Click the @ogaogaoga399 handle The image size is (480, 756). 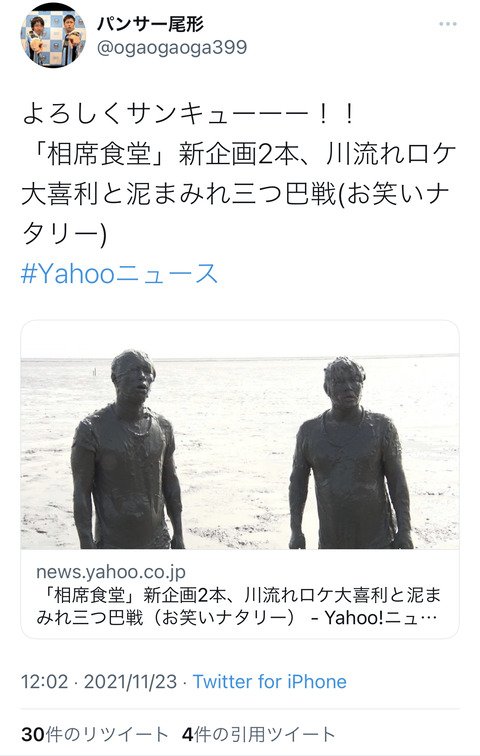point(172,47)
